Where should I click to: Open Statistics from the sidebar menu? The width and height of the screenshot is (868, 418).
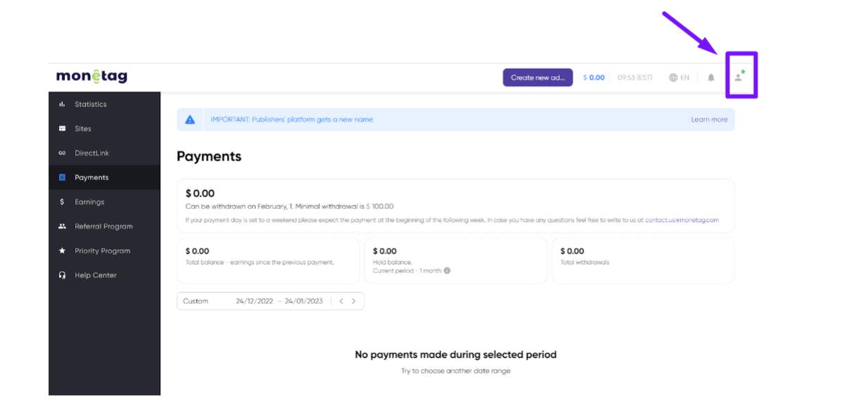pos(91,104)
